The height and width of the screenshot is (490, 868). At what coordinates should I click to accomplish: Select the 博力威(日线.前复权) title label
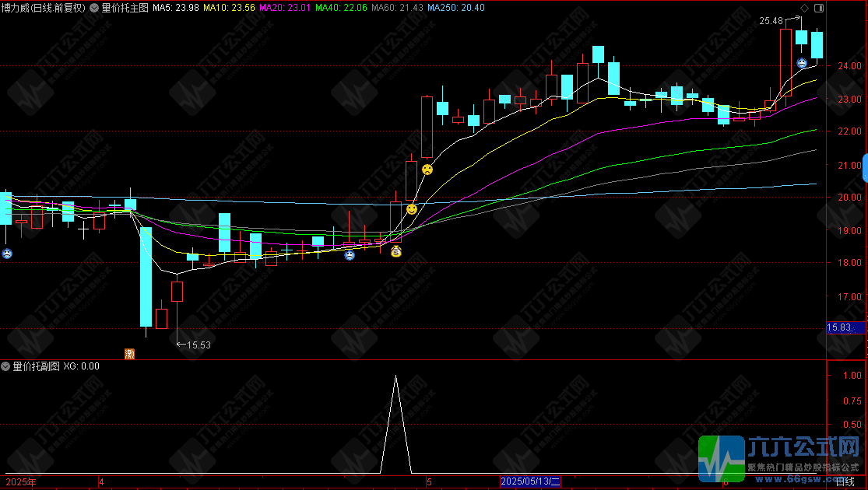[x=43, y=8]
